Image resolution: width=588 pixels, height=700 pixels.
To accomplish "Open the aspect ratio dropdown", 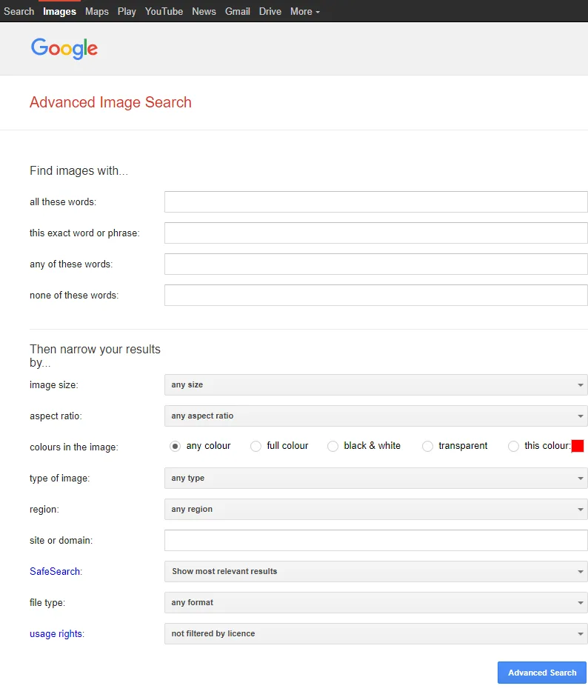I will click(375, 416).
